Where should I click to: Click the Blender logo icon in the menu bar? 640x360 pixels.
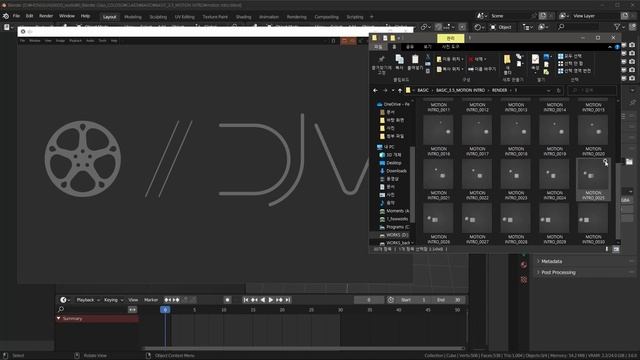(6, 16)
